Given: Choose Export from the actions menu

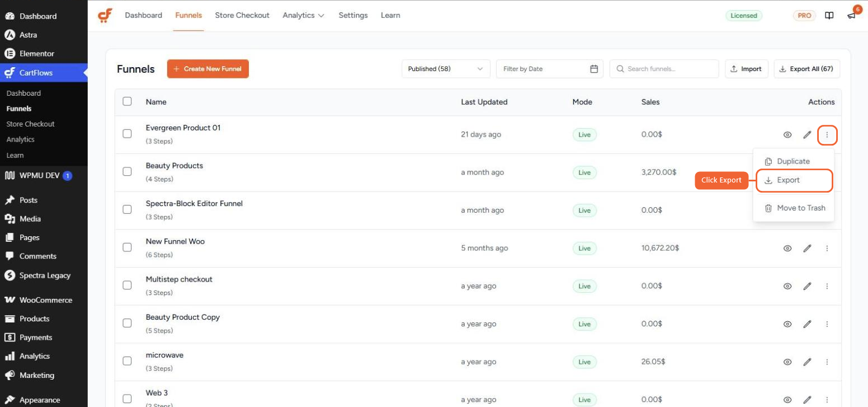Looking at the screenshot, I should [794, 180].
